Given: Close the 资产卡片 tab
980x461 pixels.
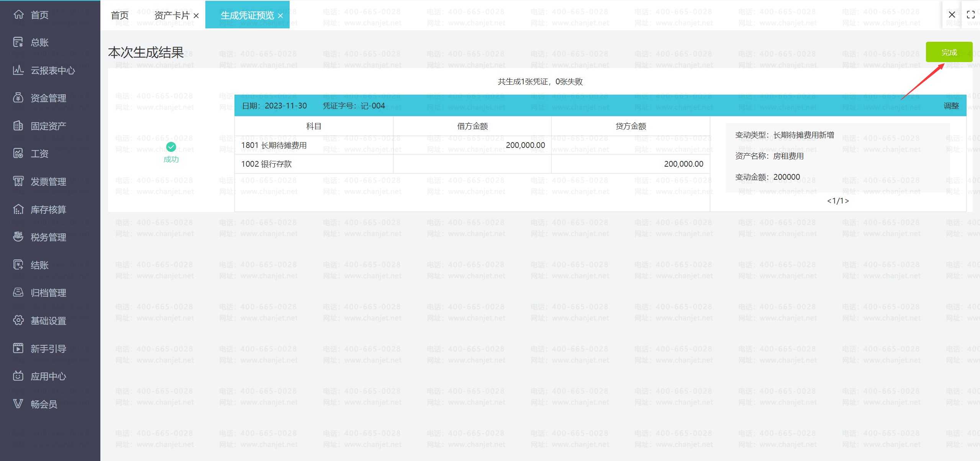Looking at the screenshot, I should [x=196, y=16].
